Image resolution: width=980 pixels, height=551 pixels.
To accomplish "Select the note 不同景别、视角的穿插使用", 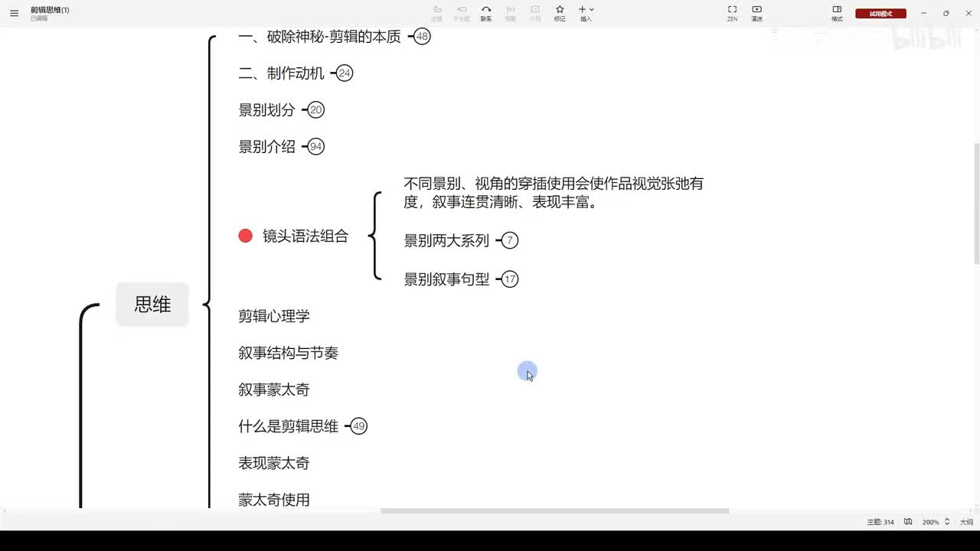I will click(554, 193).
